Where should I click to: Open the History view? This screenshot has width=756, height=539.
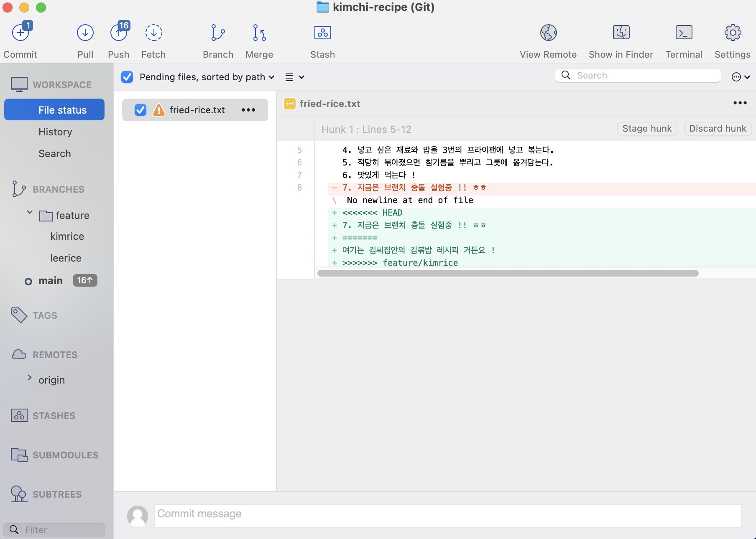[x=55, y=132]
